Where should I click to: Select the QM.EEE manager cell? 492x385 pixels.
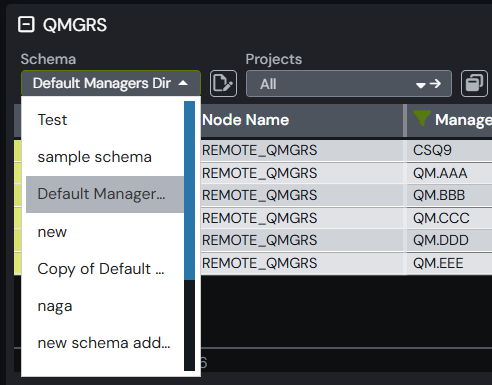[449, 263]
